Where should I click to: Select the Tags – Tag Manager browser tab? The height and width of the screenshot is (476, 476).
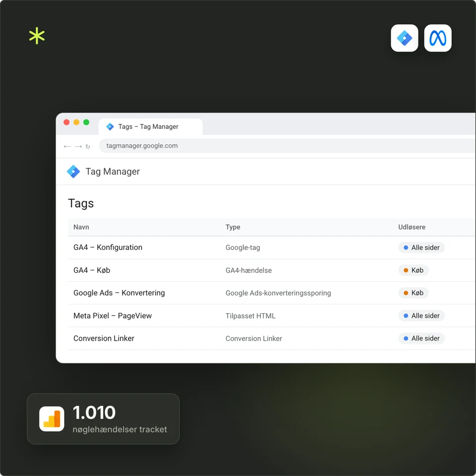pyautogui.click(x=151, y=126)
